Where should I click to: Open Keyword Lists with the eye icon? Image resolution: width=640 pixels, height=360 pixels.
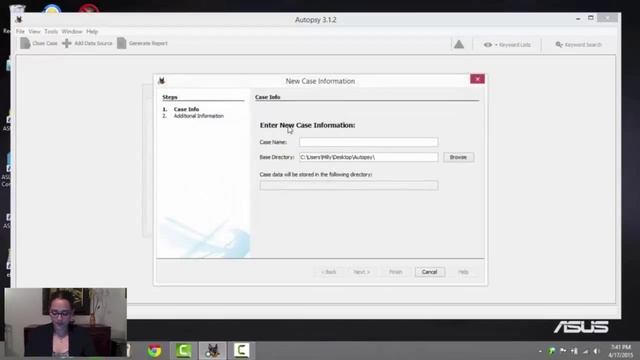488,45
